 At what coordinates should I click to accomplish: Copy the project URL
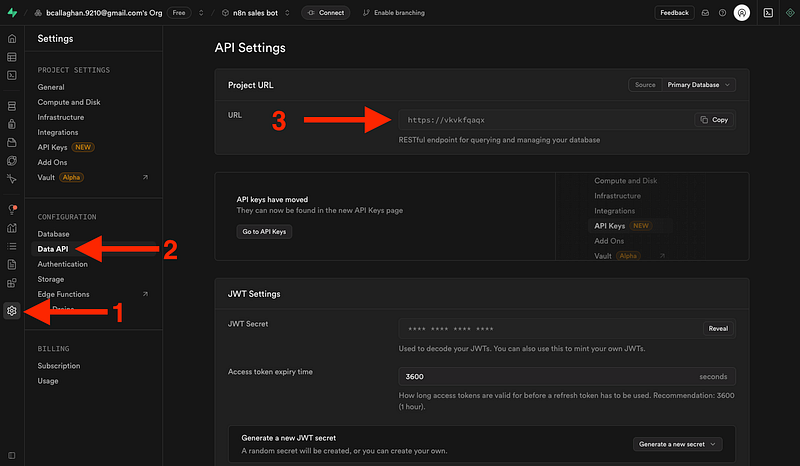[714, 120]
